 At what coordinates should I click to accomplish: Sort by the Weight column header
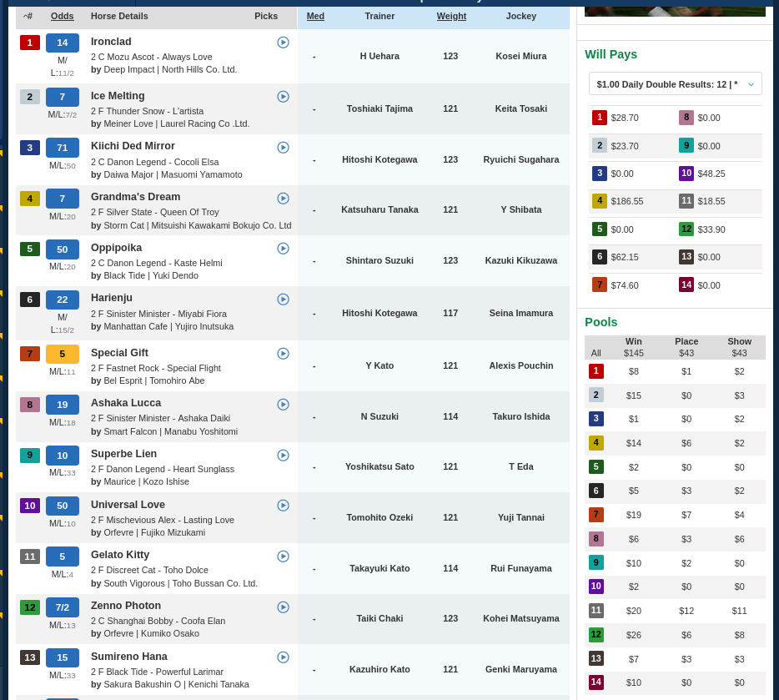coord(451,16)
